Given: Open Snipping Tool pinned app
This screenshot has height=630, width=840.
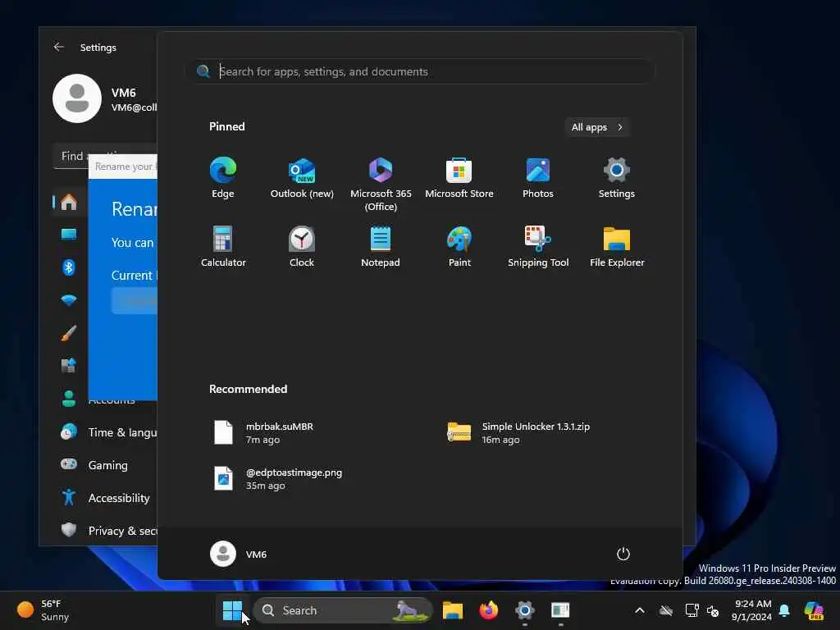Looking at the screenshot, I should 538,247.
